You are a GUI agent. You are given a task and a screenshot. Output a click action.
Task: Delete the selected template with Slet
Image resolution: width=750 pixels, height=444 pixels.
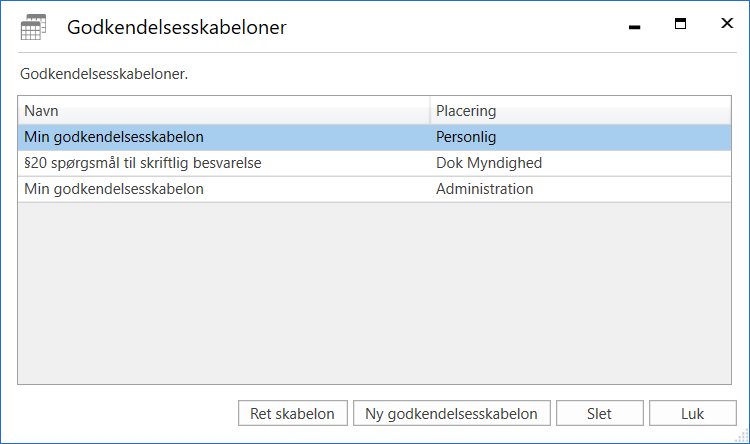pyautogui.click(x=599, y=413)
